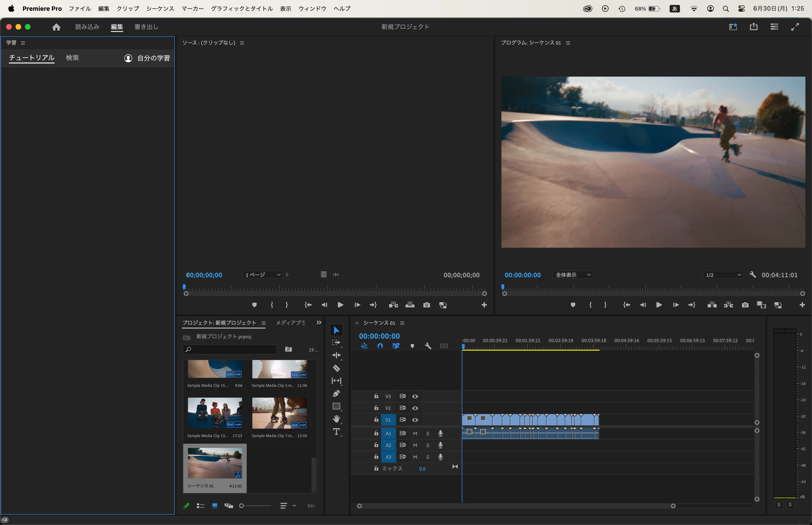Open the 1/2 playback resolution dropdown
The height and width of the screenshot is (525, 812).
(x=723, y=275)
